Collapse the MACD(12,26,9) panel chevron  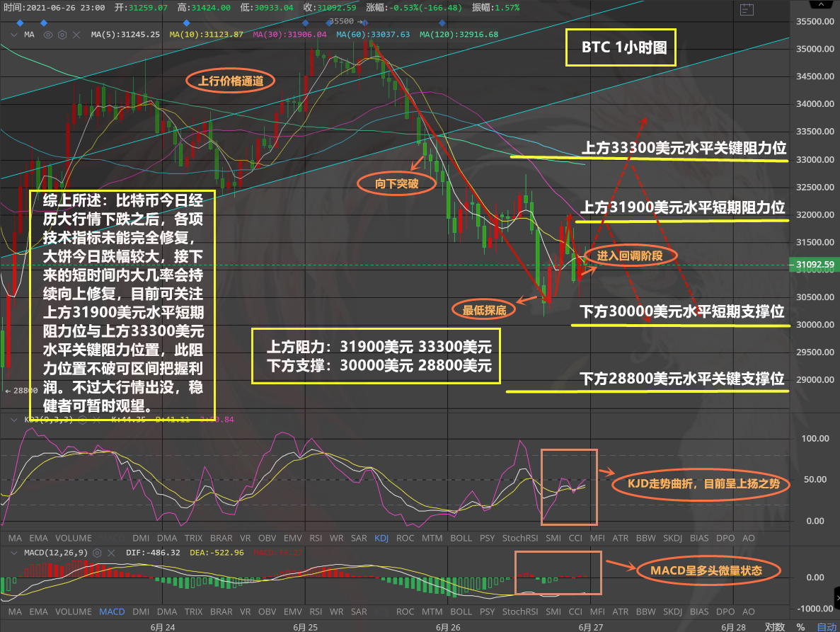(x=14, y=553)
